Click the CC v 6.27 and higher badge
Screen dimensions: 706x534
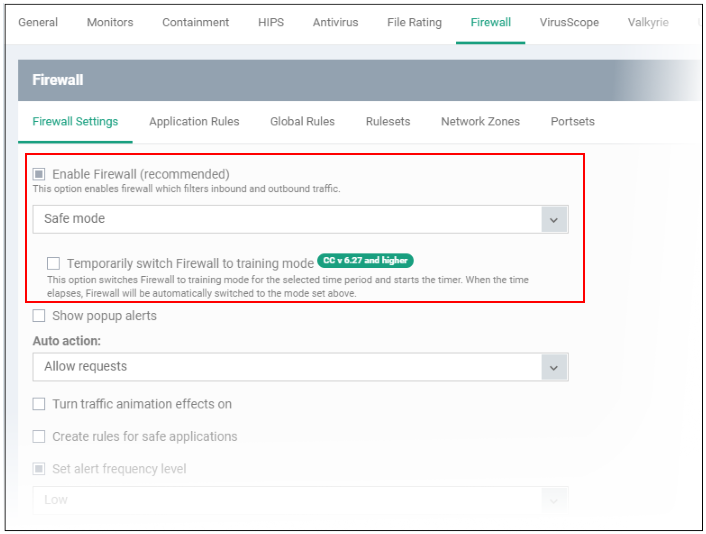[x=366, y=260]
